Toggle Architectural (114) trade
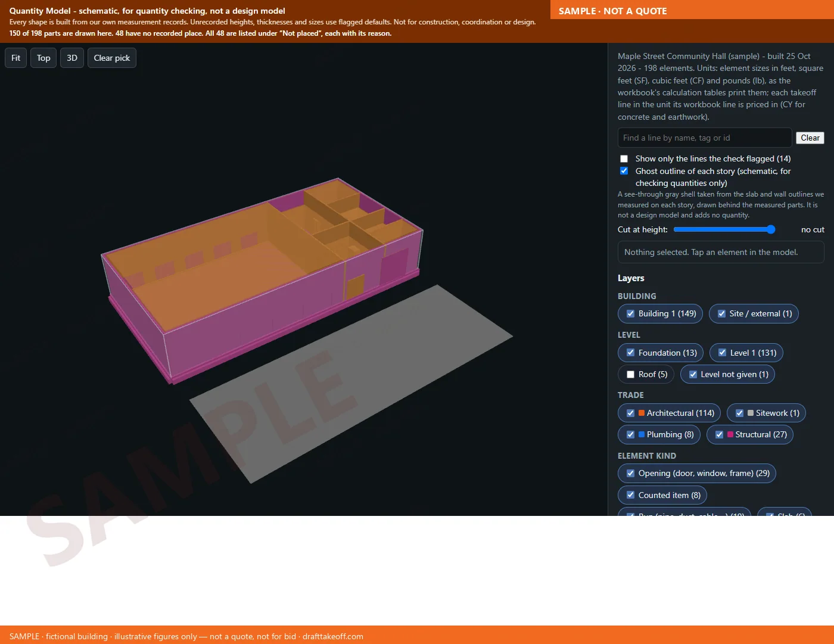Screen dimensions: 834x644 pos(670,413)
